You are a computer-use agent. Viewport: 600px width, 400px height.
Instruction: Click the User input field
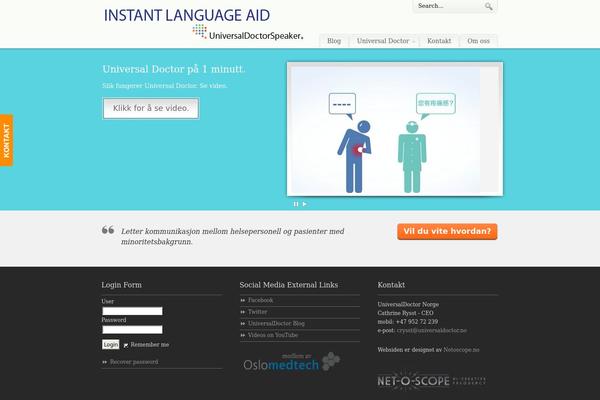(132, 311)
